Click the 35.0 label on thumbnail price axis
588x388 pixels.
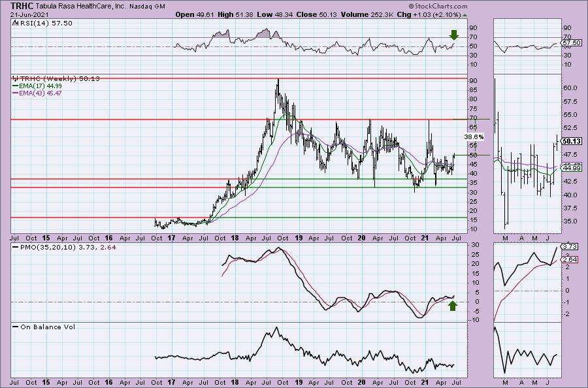[570, 221]
